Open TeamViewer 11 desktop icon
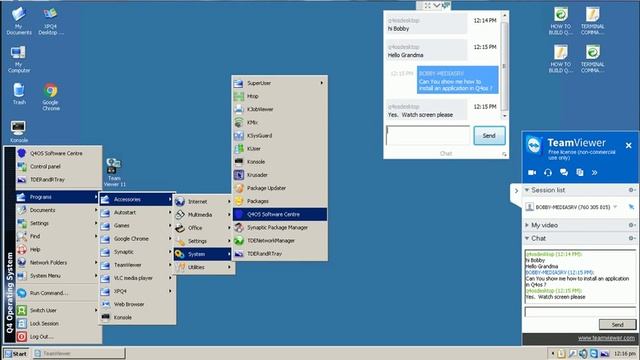The width and height of the screenshot is (640, 360). pos(114,172)
